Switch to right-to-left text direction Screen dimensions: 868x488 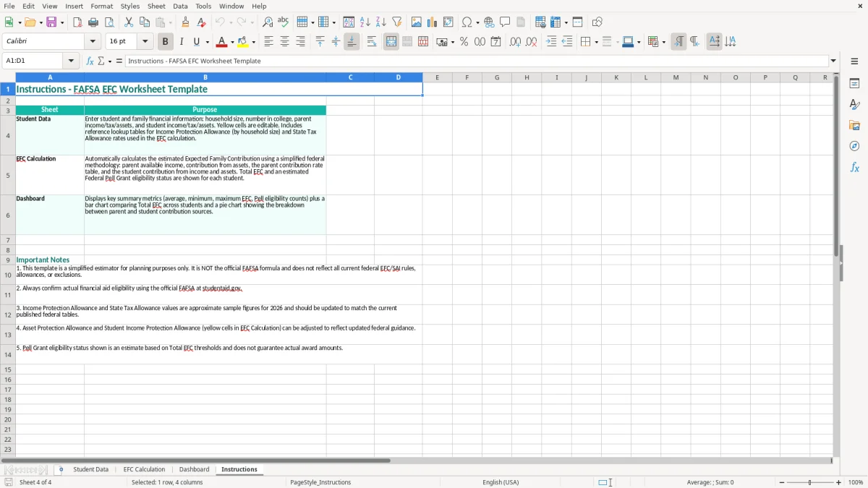[694, 42]
